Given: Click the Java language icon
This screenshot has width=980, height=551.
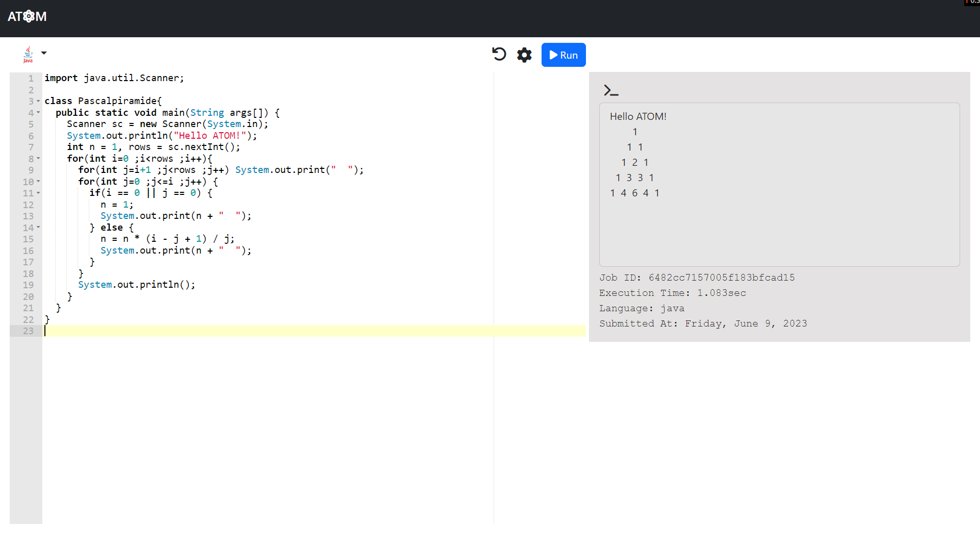Looking at the screenshot, I should 28,54.
